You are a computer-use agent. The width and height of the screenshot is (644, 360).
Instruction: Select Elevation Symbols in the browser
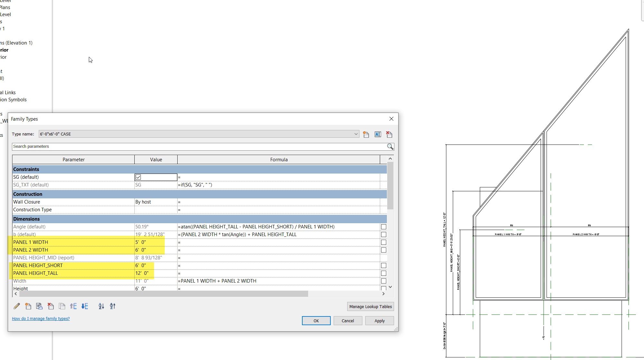[x=13, y=99]
